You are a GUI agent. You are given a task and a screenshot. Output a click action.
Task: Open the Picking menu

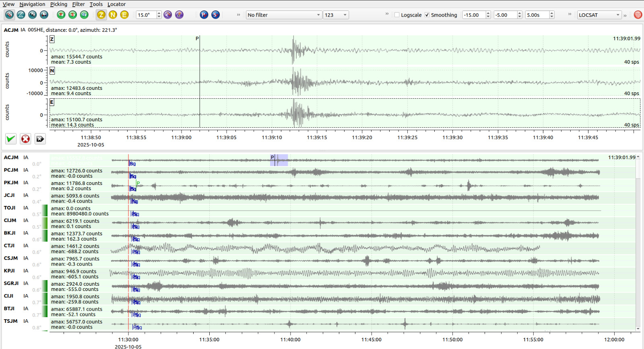(59, 4)
